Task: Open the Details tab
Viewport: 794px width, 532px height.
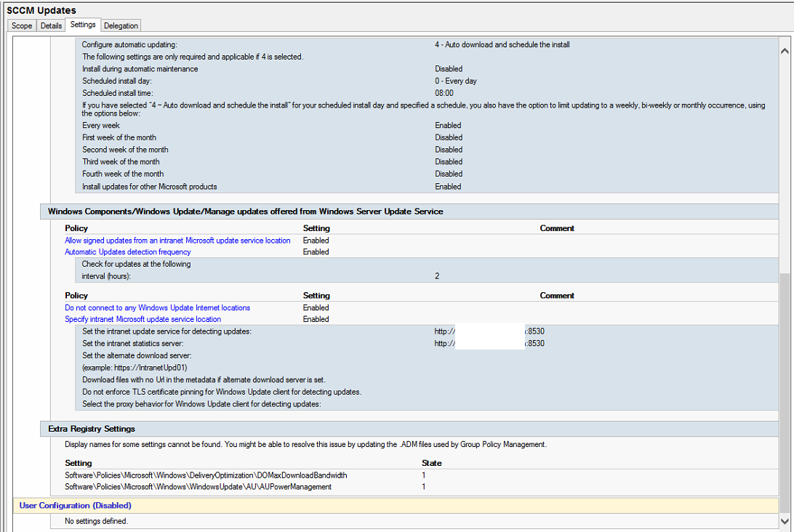Action: [x=51, y=26]
